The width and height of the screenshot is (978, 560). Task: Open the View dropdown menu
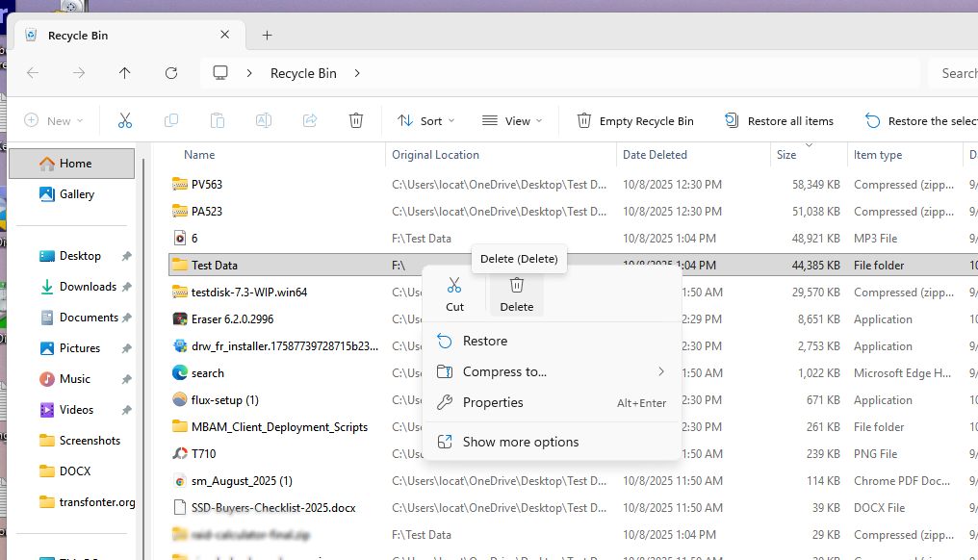point(512,120)
